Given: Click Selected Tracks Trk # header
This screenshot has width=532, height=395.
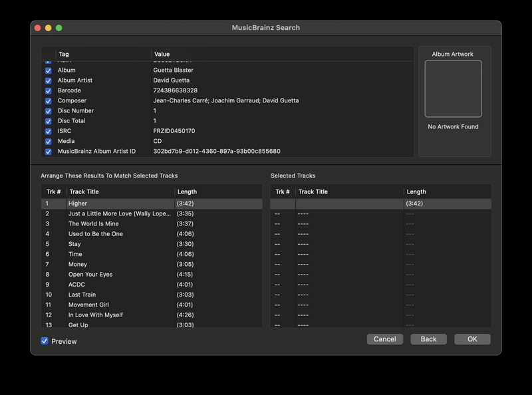Looking at the screenshot, I should [283, 192].
